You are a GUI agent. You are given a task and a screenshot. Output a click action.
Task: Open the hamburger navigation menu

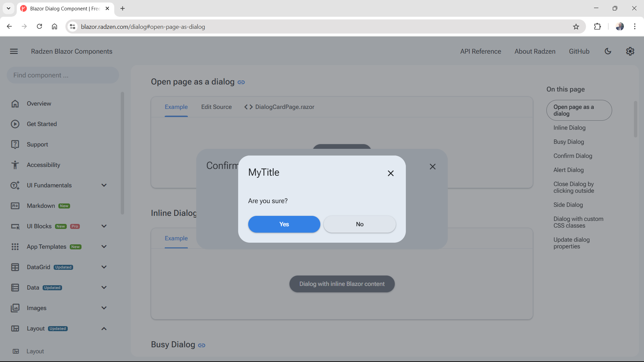click(x=14, y=51)
